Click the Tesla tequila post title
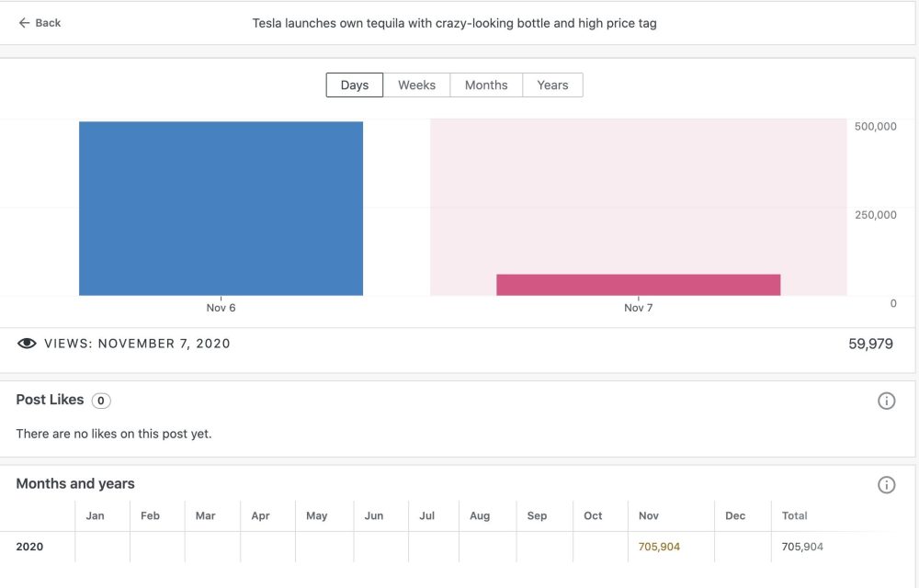Viewport: 919px width, 588px height. (454, 23)
